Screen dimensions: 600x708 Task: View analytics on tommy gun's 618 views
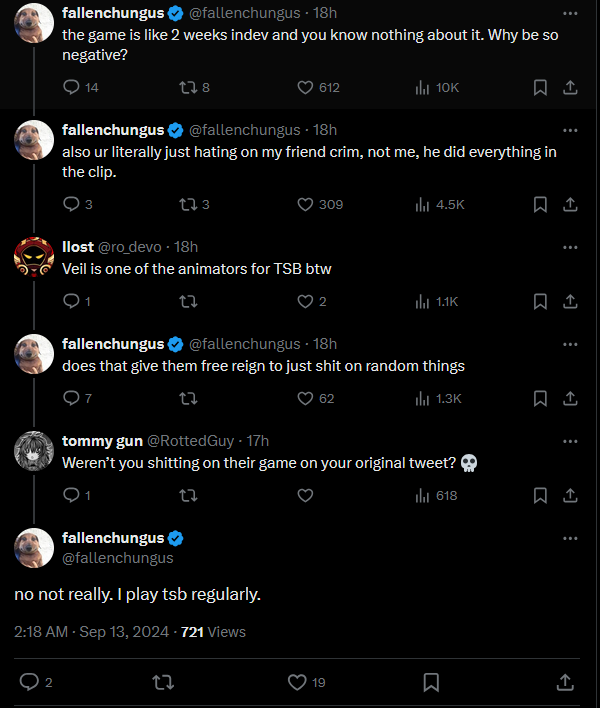coord(422,495)
